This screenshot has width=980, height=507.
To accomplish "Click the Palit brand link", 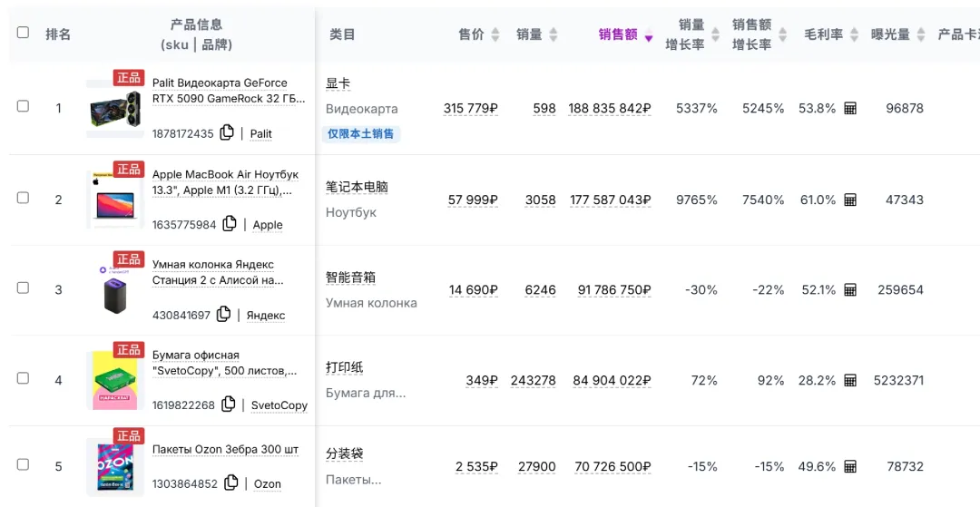I will point(260,133).
